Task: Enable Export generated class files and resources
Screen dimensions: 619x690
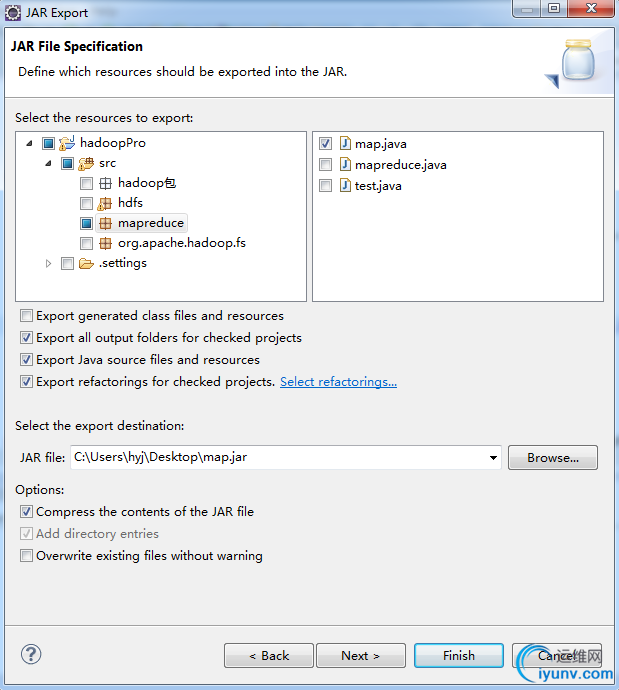Action: click(27, 316)
